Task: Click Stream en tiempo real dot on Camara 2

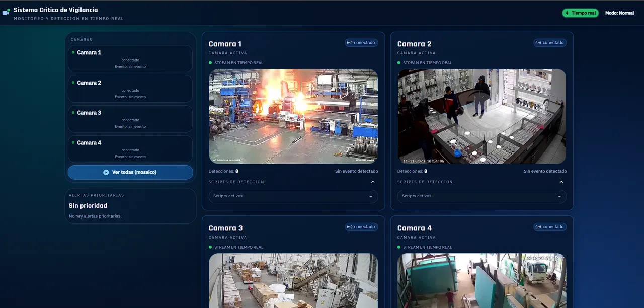Action: (x=399, y=63)
